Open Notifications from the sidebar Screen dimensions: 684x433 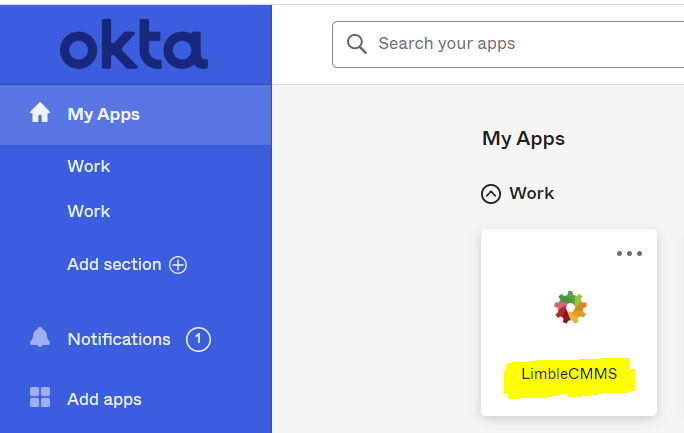[x=119, y=339]
